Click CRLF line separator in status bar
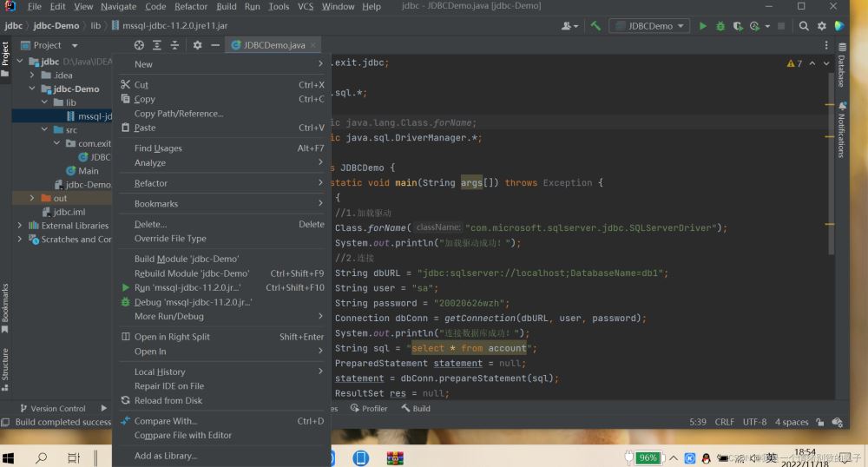868x467 pixels. point(724,423)
